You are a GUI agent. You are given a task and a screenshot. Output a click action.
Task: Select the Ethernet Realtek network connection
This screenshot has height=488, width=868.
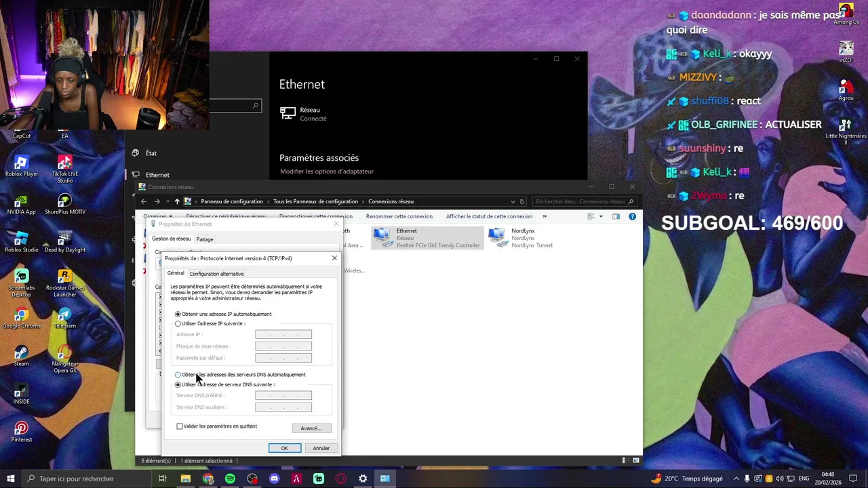click(427, 238)
